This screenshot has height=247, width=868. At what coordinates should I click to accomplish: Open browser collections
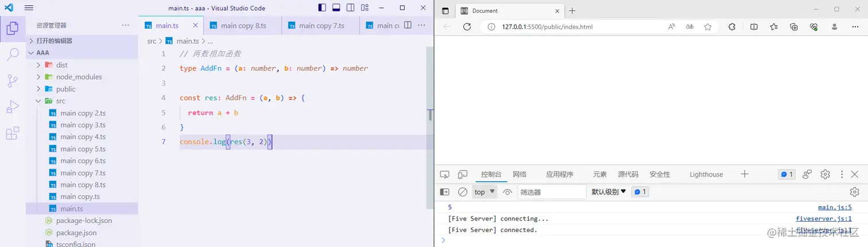coord(794,27)
